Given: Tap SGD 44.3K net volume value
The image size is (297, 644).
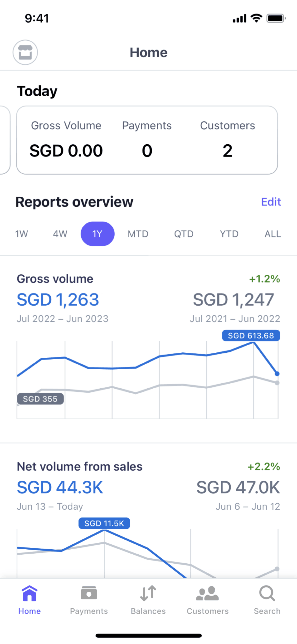Looking at the screenshot, I should click(x=60, y=487).
